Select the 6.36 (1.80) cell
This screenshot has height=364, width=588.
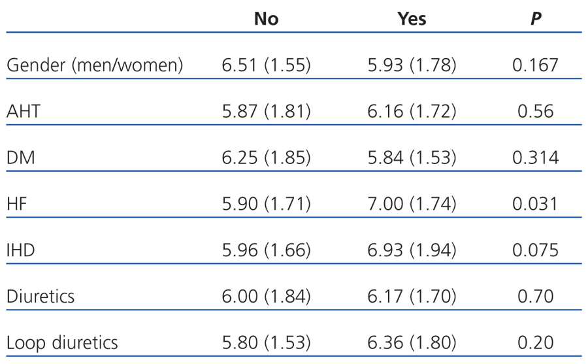pos(412,343)
